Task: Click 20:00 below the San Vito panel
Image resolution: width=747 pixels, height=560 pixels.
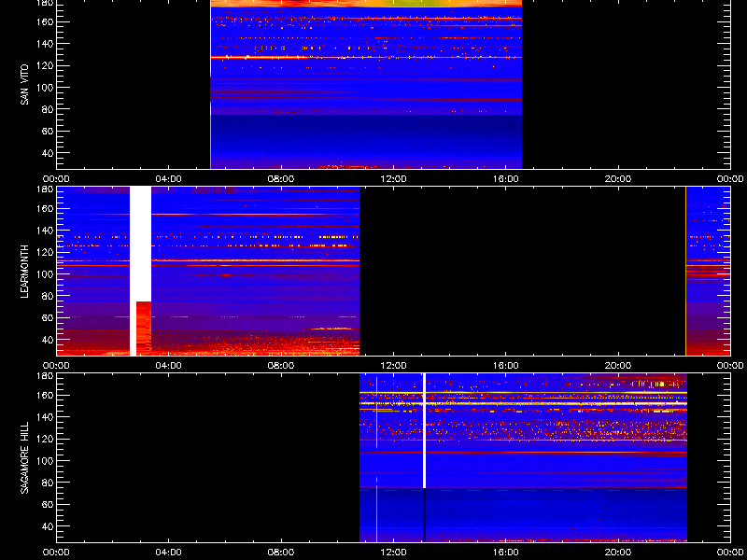Action: click(618, 179)
